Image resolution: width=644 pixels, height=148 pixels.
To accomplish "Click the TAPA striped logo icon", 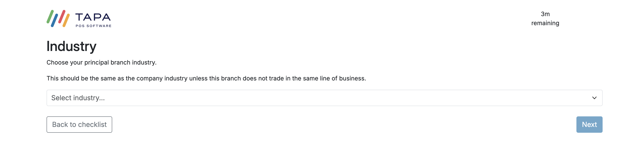I will pyautogui.click(x=58, y=18).
